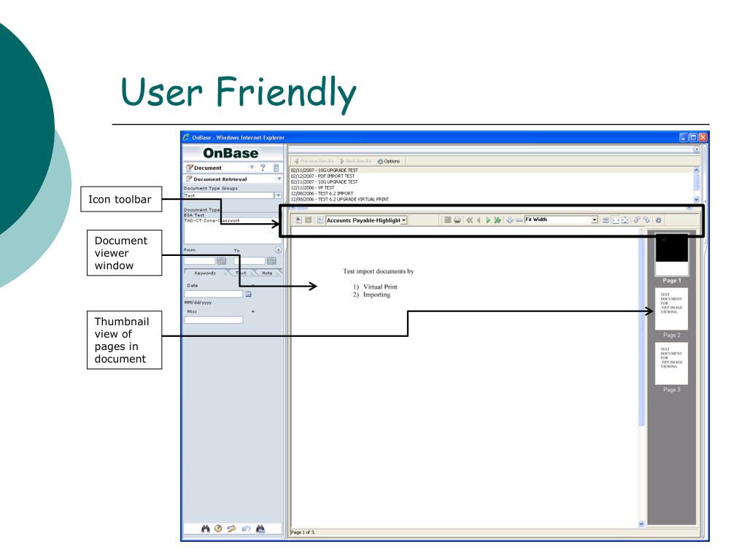747x560 pixels.
Task: Open the To date calendar picker
Action: [x=271, y=260]
